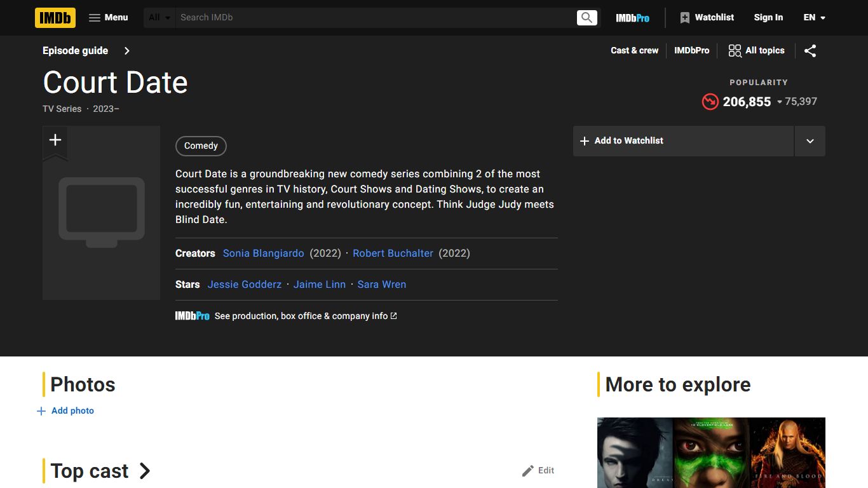Click the More to explore heading
This screenshot has width=868, height=488.
tap(678, 385)
